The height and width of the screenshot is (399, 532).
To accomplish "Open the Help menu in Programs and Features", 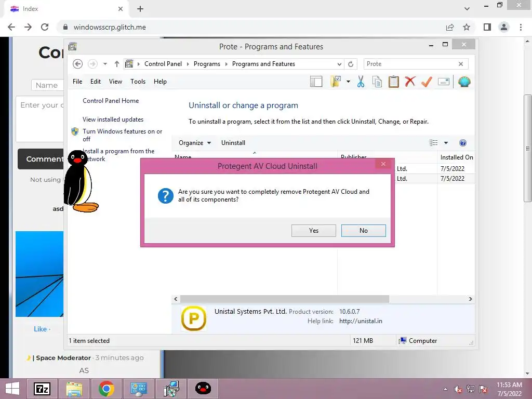I will click(160, 82).
